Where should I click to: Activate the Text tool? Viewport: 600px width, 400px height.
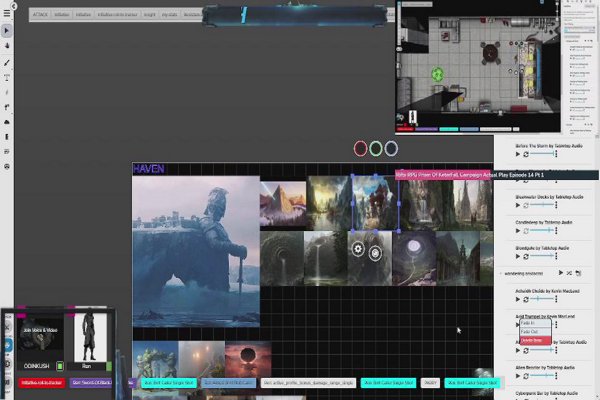pos(7,78)
